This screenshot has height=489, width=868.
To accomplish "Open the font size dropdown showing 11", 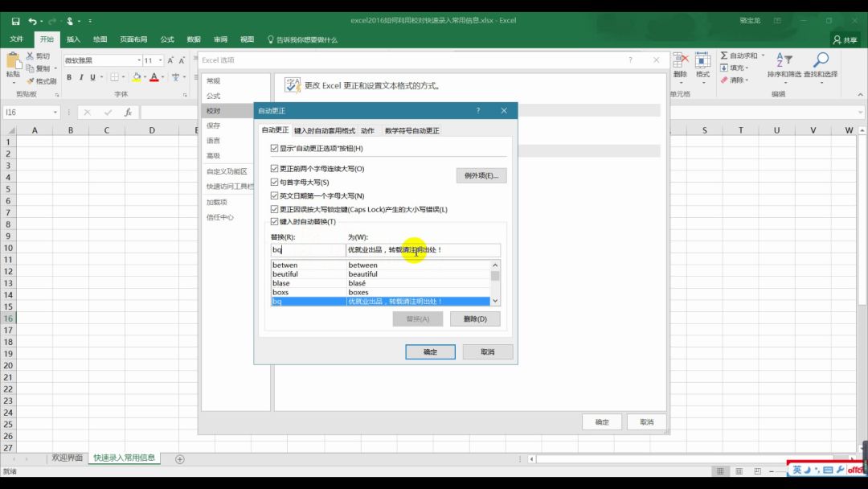I will pos(161,60).
